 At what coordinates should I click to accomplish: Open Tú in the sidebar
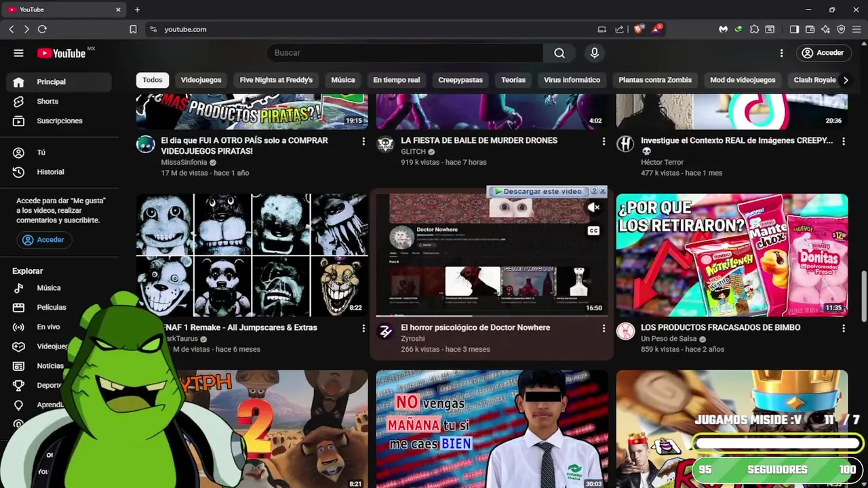(59, 152)
